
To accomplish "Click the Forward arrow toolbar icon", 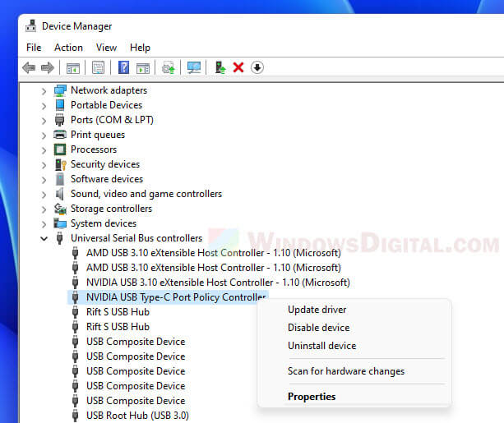I will tap(48, 68).
